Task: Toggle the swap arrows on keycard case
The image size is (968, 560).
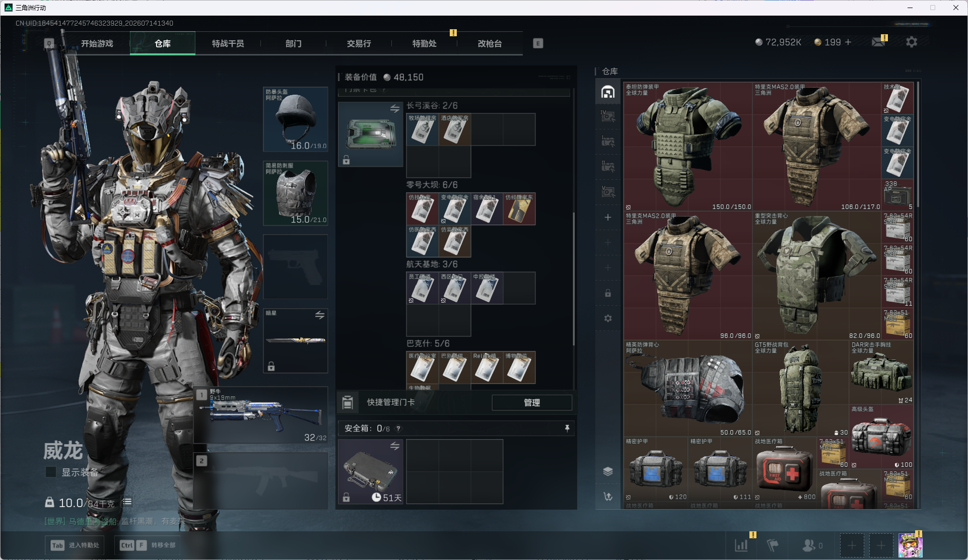Action: point(395,108)
